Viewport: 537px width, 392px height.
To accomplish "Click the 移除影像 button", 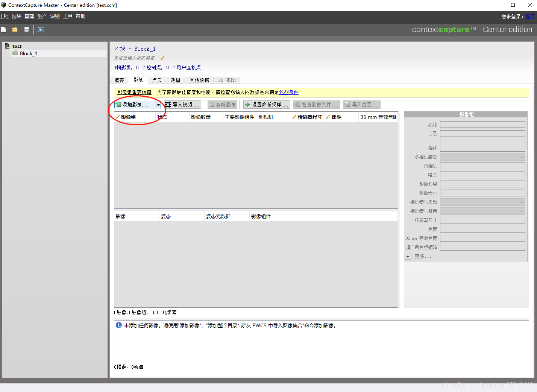I will tap(222, 105).
